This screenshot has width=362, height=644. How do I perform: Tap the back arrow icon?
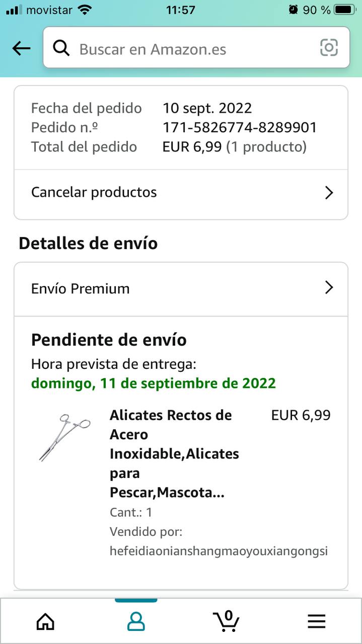21,48
